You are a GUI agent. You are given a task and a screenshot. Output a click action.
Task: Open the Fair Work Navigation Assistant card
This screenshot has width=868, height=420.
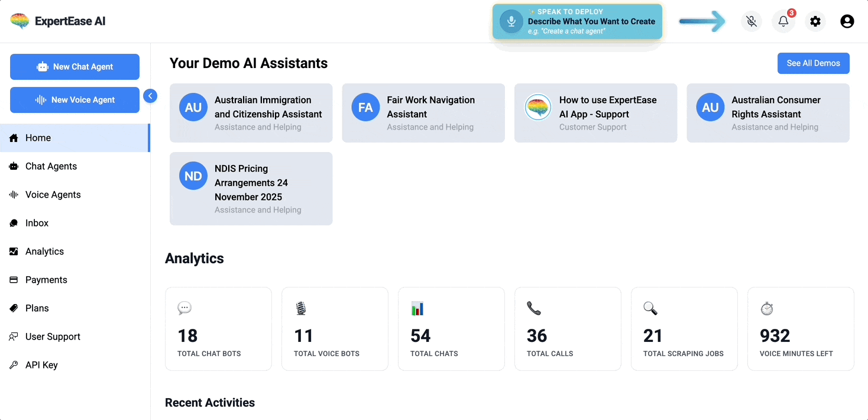pos(423,113)
